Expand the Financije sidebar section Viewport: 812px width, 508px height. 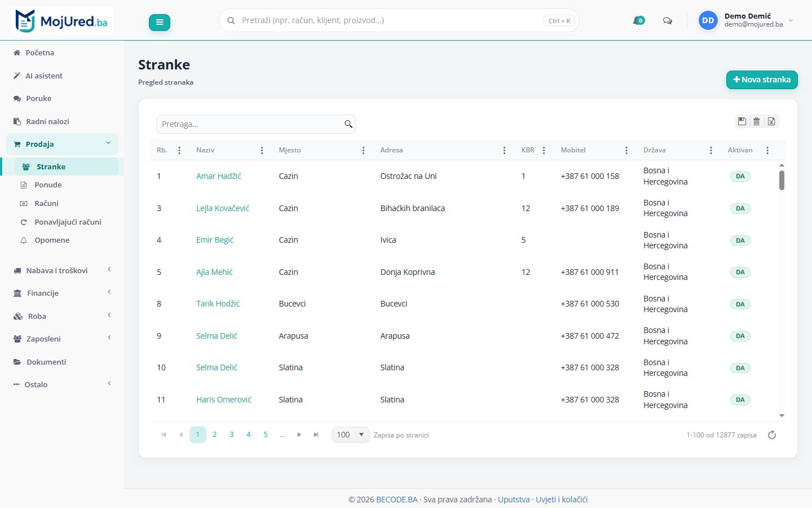click(62, 293)
